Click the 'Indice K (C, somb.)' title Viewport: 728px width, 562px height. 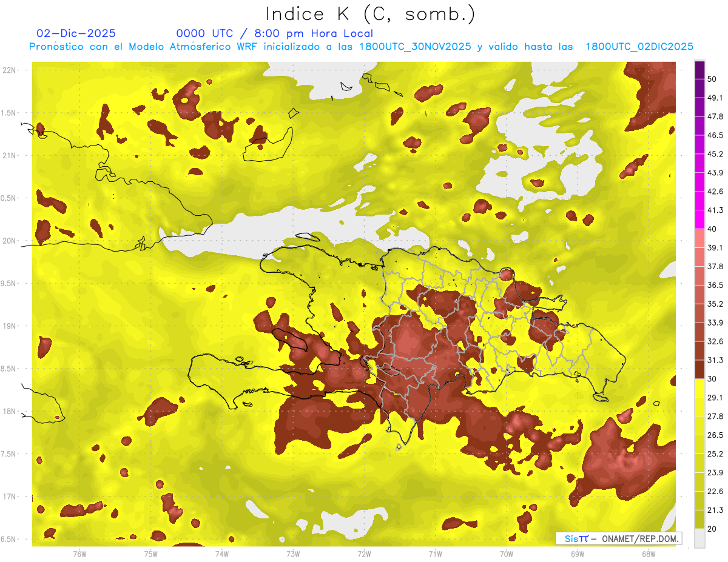tap(371, 15)
